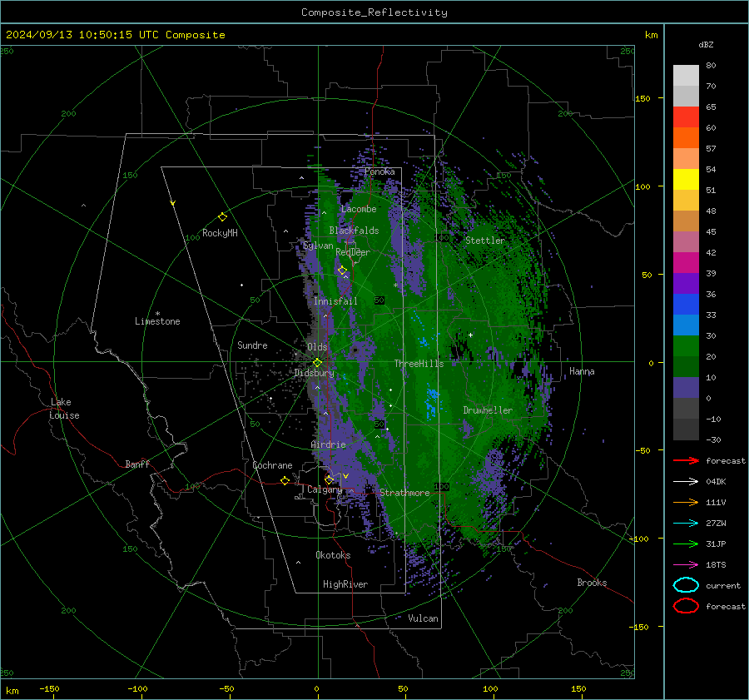The height and width of the screenshot is (700, 749).
Task: Click the Sundre town label
Action: 252,345
